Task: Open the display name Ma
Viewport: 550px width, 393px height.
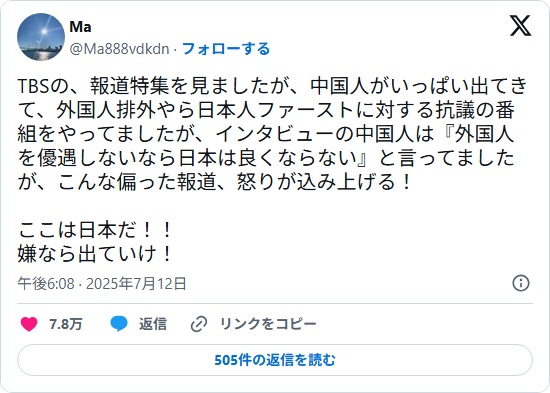Action: [x=80, y=27]
